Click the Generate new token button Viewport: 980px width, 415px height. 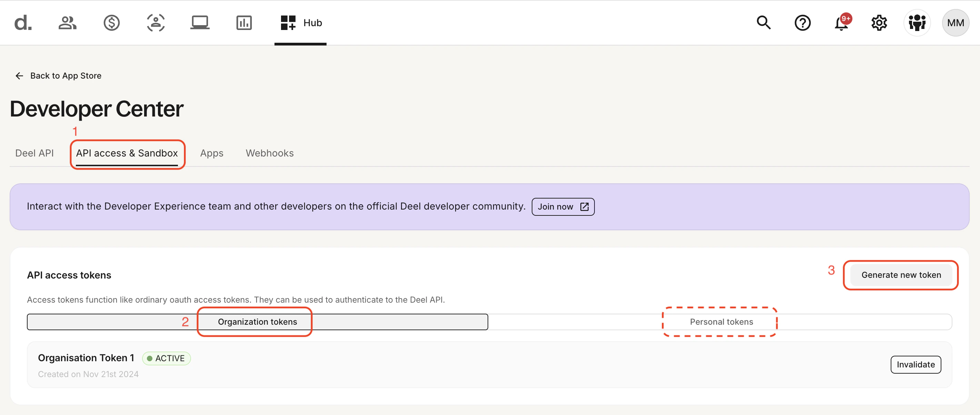(901, 275)
